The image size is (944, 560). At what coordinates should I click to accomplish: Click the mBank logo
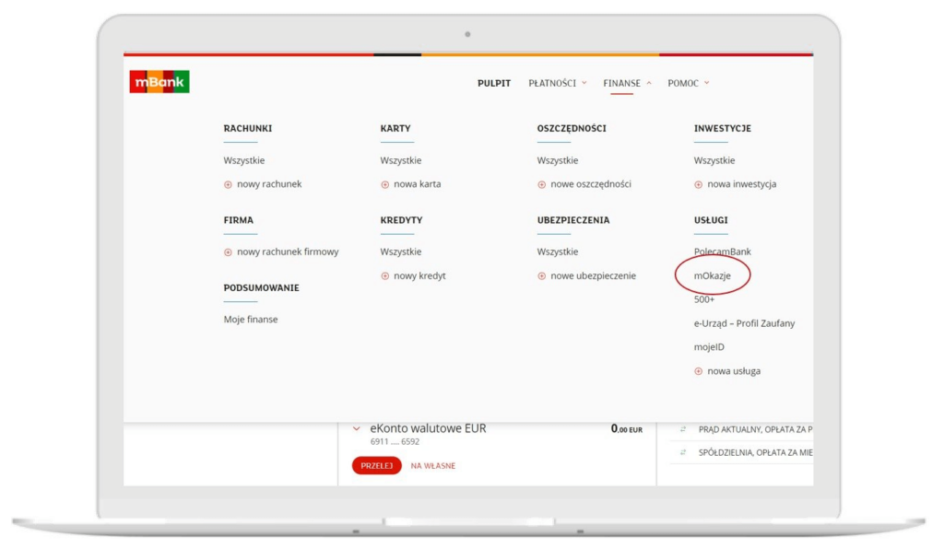point(159,82)
